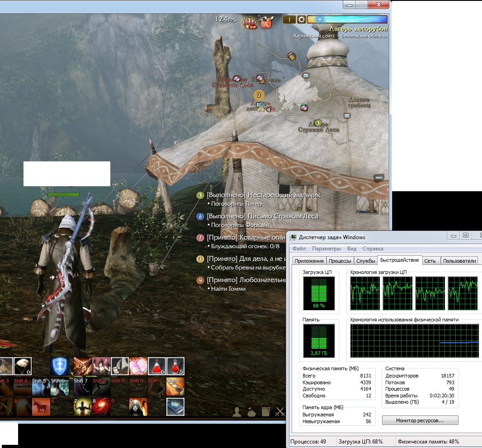The image size is (482, 448).
Task: Open Справка menu in Task Manager
Action: (373, 249)
